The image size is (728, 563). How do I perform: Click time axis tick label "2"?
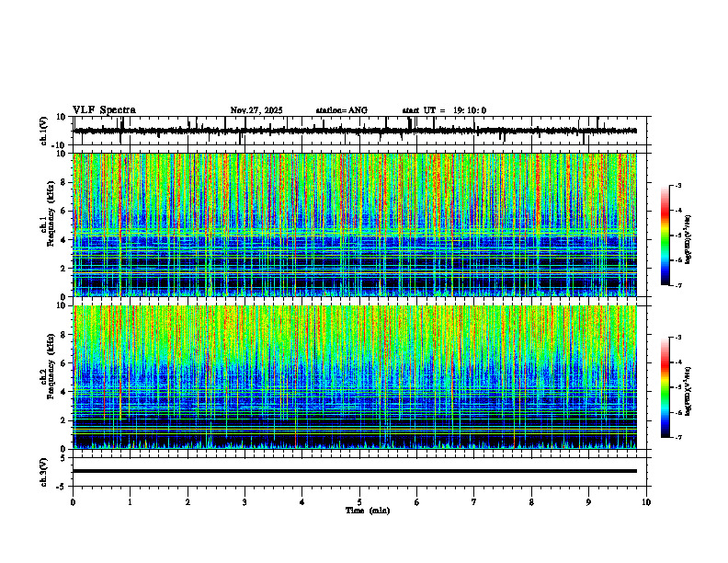188,502
